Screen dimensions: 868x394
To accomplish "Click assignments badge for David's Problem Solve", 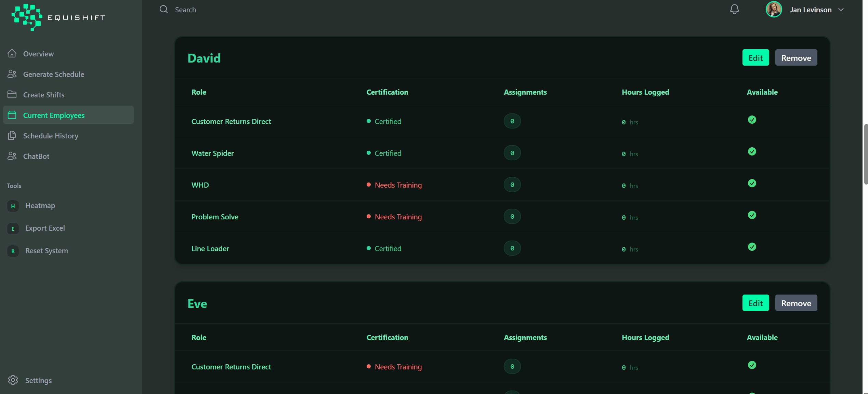I will coord(512,216).
